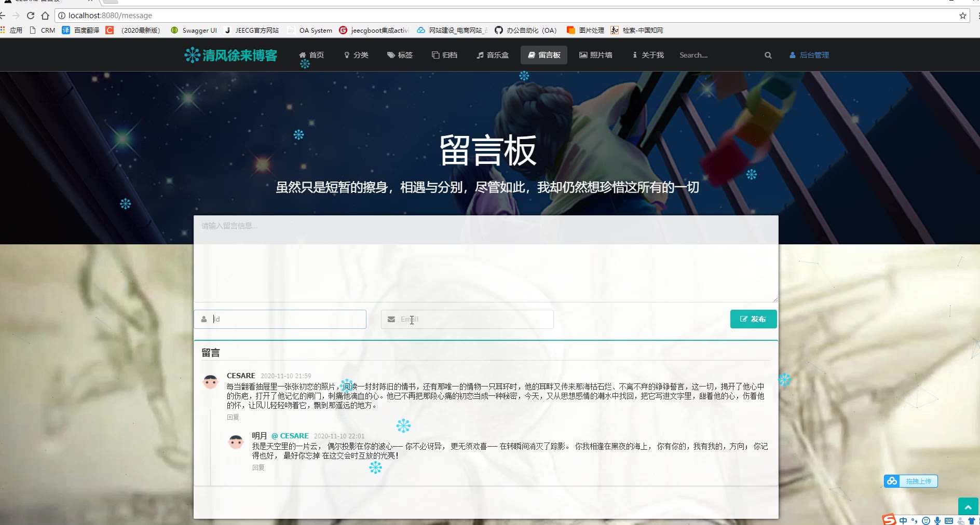Open the 检索-中国知网 bookmark
The height and width of the screenshot is (525, 980).
pyautogui.click(x=637, y=30)
